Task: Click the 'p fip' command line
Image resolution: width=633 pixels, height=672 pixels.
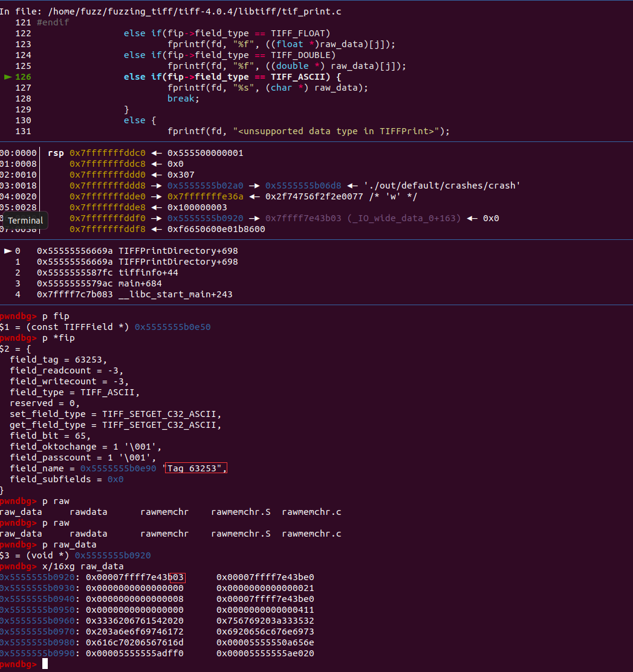Action: (x=56, y=316)
